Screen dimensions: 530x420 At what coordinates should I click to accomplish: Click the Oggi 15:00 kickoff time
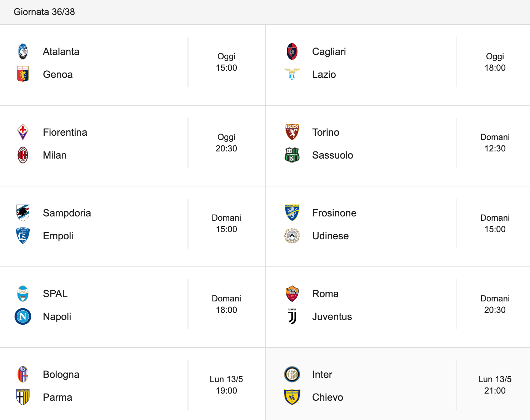(x=226, y=62)
